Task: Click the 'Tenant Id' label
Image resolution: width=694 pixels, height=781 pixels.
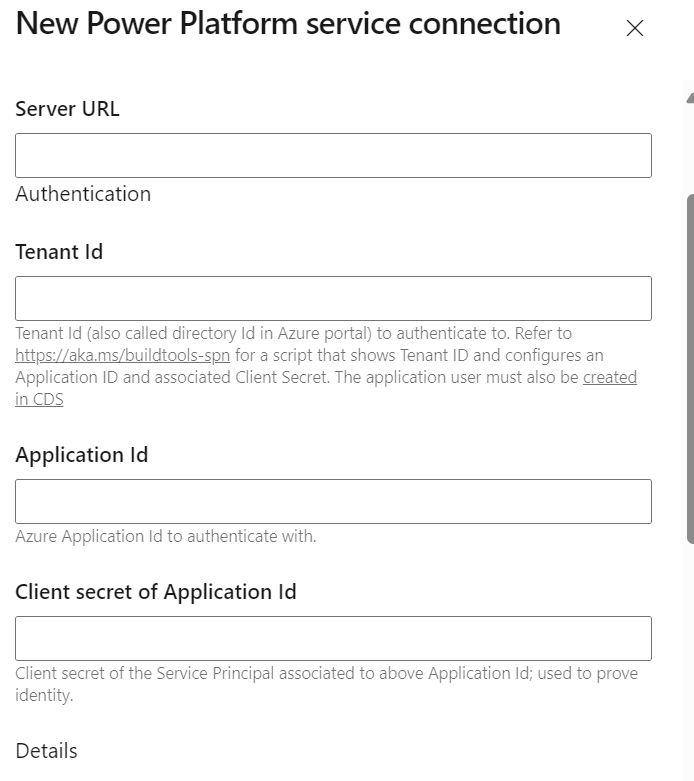Action: pyautogui.click(x=59, y=252)
